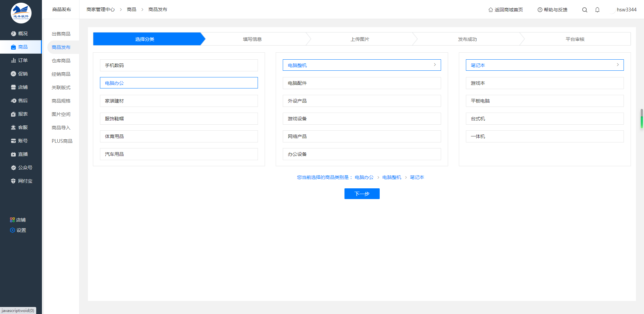Open search via magnifier icon
The height and width of the screenshot is (314, 644).
pyautogui.click(x=585, y=10)
